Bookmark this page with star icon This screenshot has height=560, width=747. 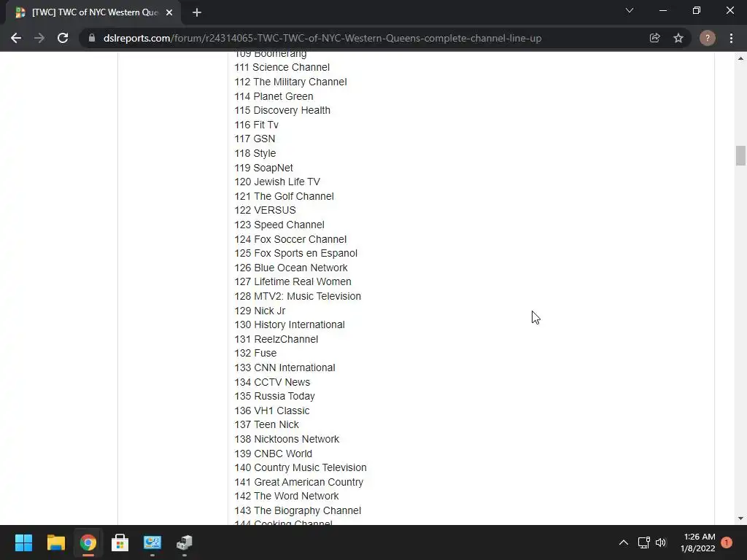coord(678,38)
